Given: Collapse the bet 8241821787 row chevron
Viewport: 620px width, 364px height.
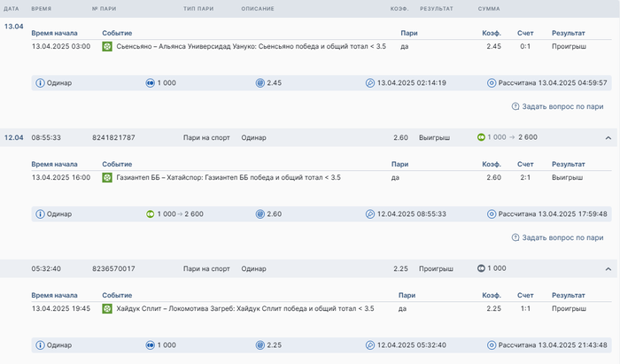Looking at the screenshot, I should click(x=608, y=138).
